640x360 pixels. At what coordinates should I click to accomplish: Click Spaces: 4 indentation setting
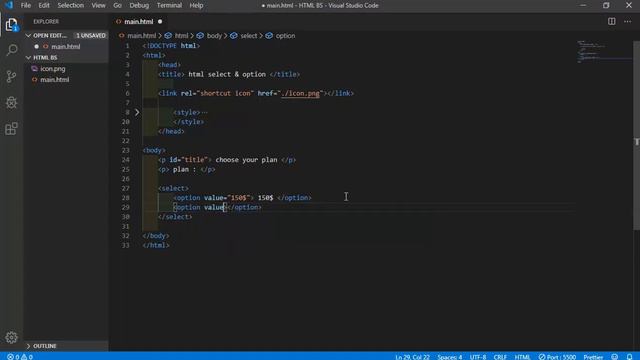pos(450,357)
